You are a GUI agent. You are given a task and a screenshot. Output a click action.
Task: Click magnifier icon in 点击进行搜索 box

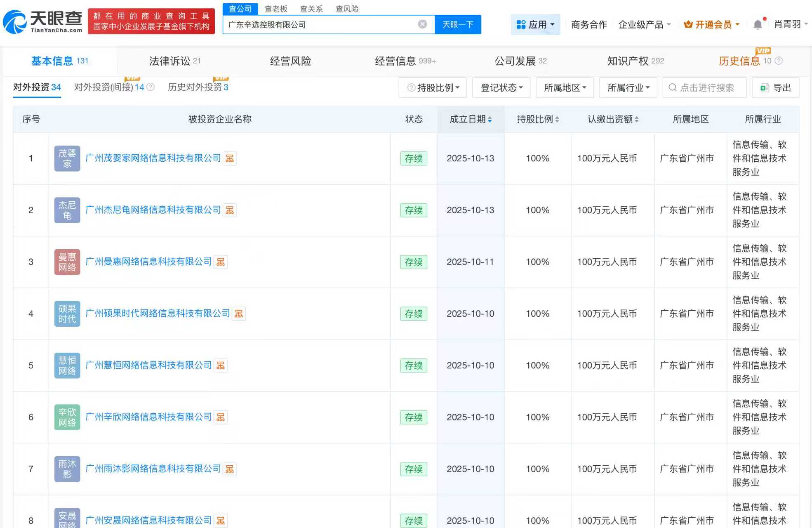672,87
